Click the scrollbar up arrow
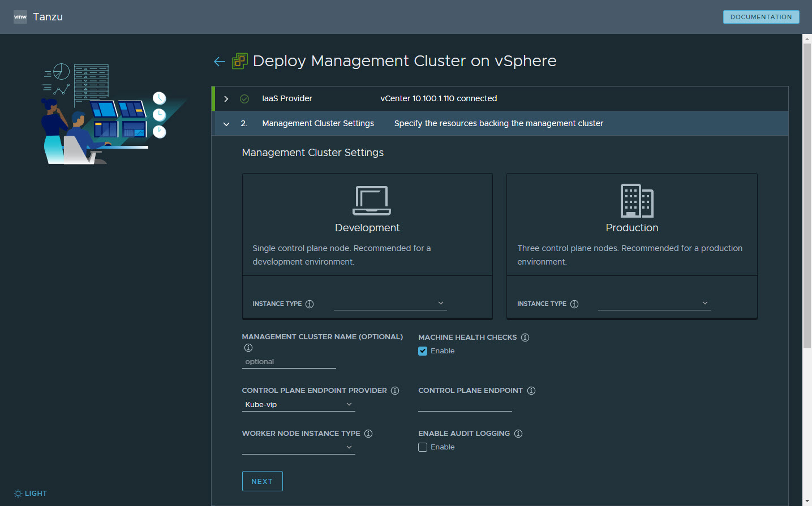Image resolution: width=812 pixels, height=506 pixels. point(807,38)
